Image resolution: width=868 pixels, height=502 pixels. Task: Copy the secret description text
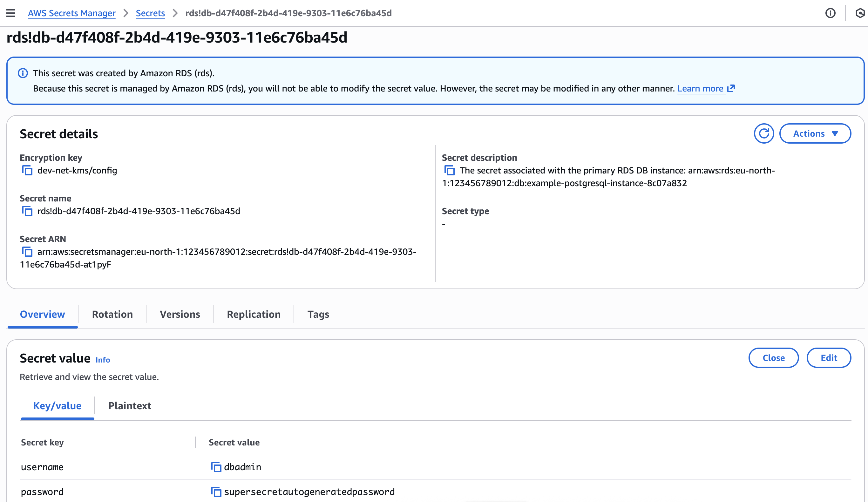point(450,171)
